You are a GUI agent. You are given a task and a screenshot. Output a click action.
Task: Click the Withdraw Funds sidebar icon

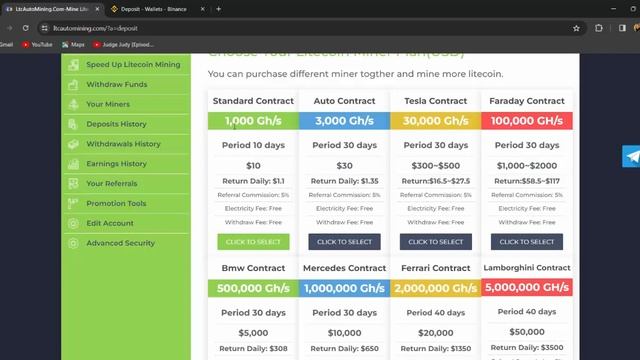[x=73, y=84]
